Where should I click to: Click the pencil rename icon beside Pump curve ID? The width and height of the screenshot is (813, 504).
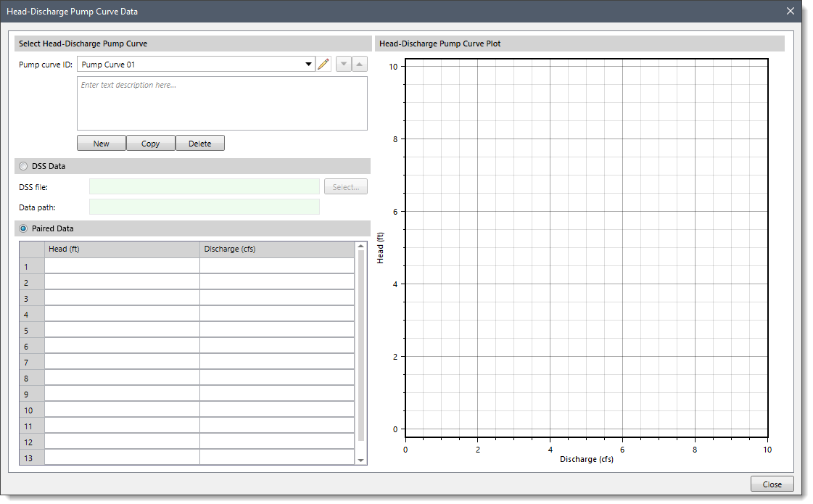(x=323, y=65)
